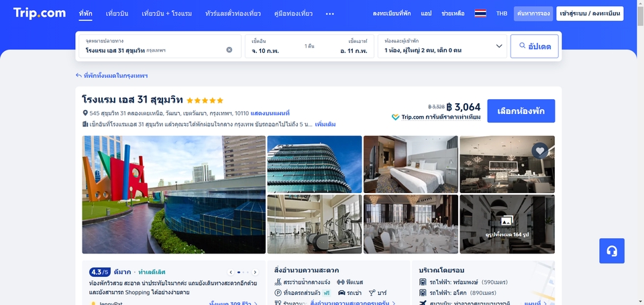Show previous review with left arrow
The image size is (644, 305).
[x=230, y=272]
